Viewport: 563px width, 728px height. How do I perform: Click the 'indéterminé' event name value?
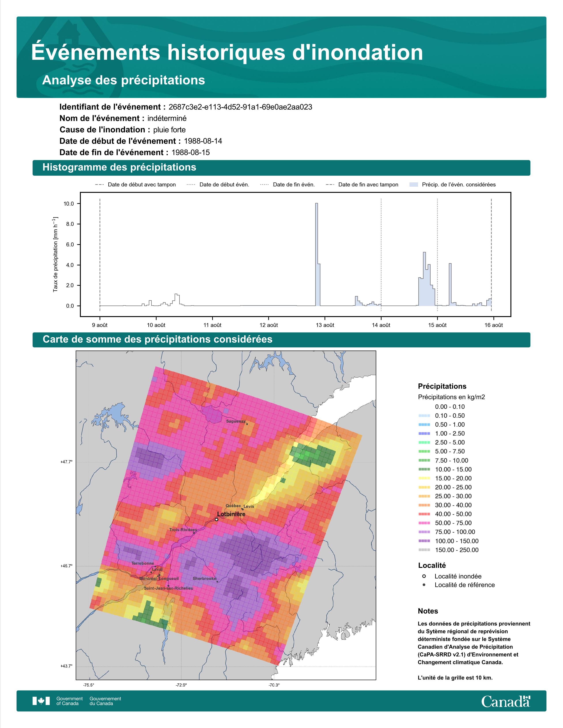[x=167, y=118]
